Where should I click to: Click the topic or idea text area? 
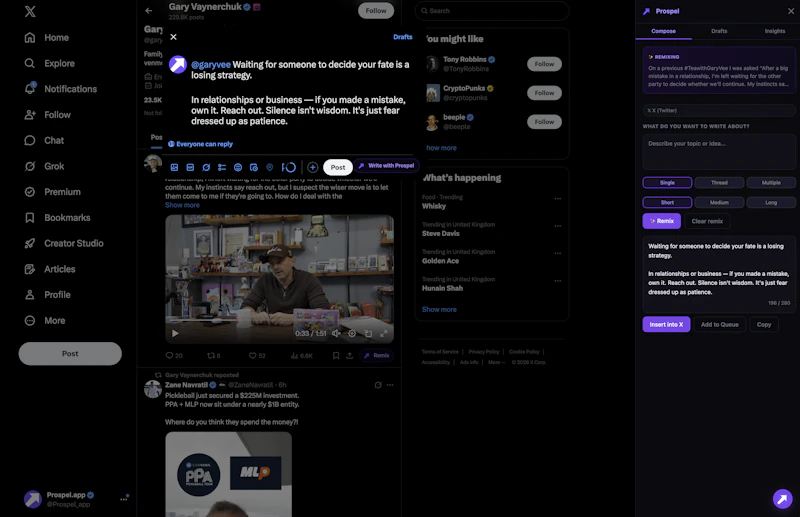(719, 152)
